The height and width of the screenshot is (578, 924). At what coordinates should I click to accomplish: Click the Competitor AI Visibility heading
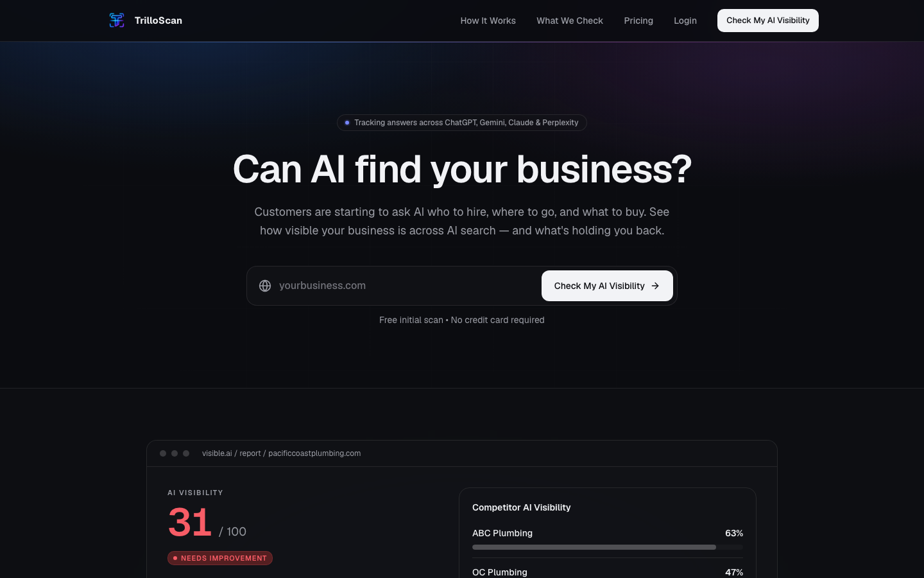(522, 507)
